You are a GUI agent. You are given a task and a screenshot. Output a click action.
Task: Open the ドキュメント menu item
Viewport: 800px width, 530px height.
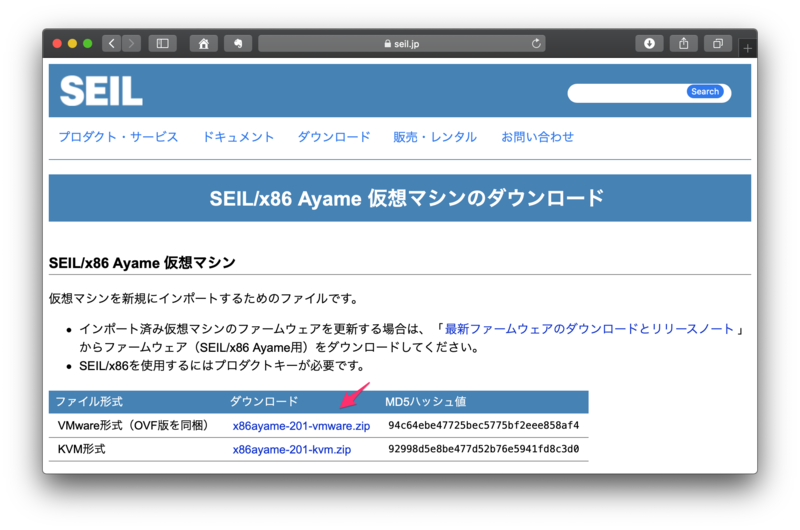tap(238, 137)
